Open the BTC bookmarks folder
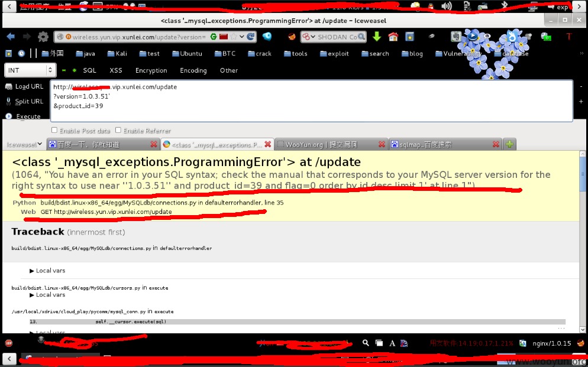The image size is (588, 367). pos(225,54)
